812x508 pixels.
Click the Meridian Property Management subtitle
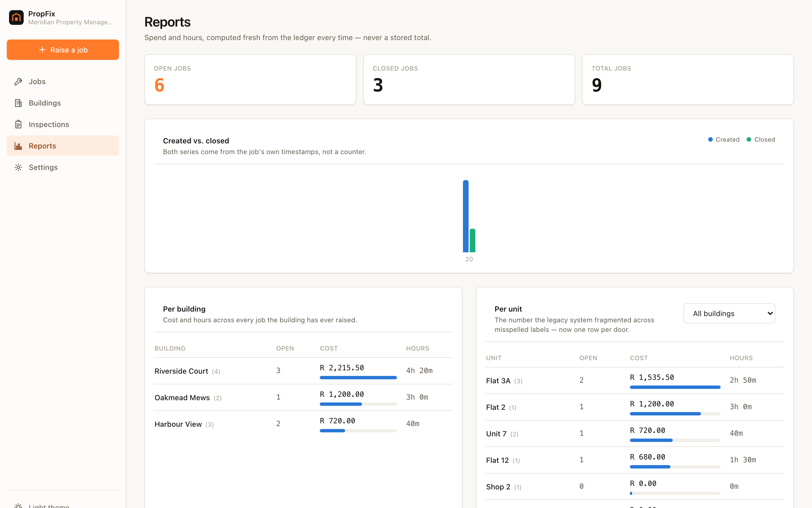pyautogui.click(x=70, y=22)
